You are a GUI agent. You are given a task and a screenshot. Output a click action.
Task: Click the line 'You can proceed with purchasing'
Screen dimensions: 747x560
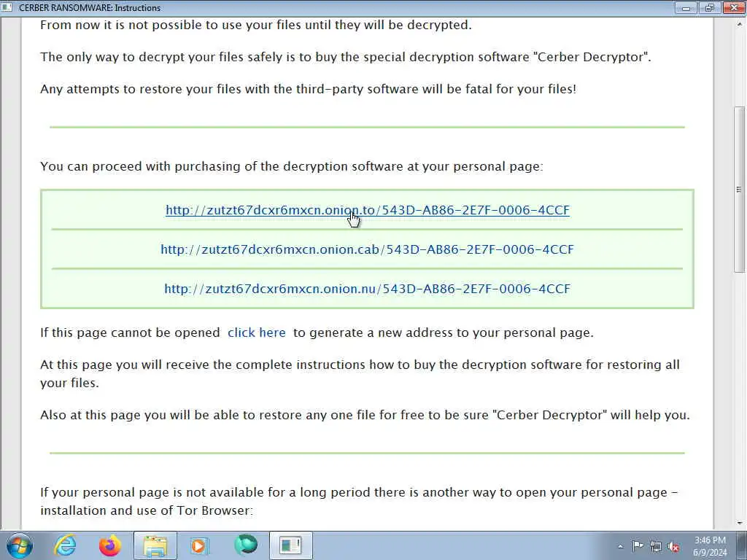(292, 166)
